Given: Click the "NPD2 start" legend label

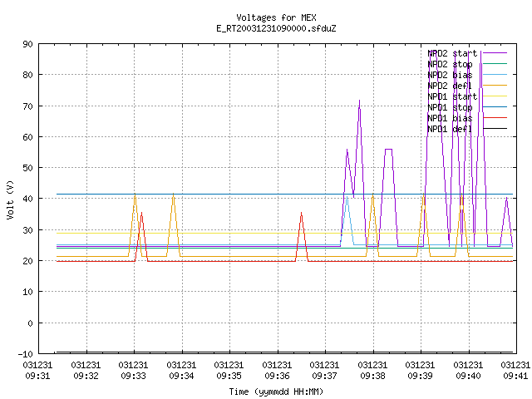Looking at the screenshot, I should pos(452,53).
